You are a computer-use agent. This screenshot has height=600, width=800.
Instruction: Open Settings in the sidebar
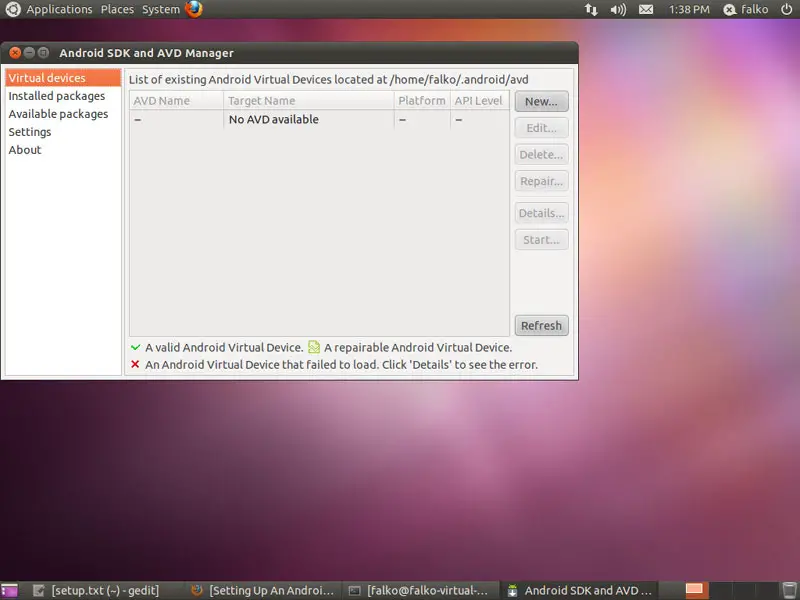point(63,132)
